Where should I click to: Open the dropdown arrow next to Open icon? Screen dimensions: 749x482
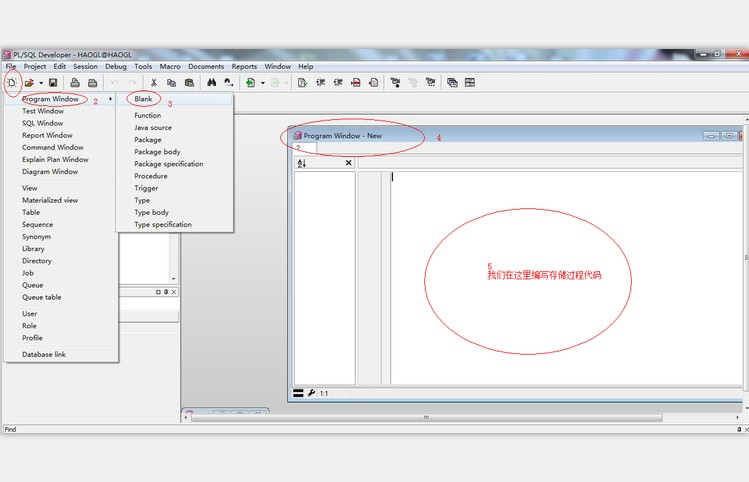coord(40,82)
